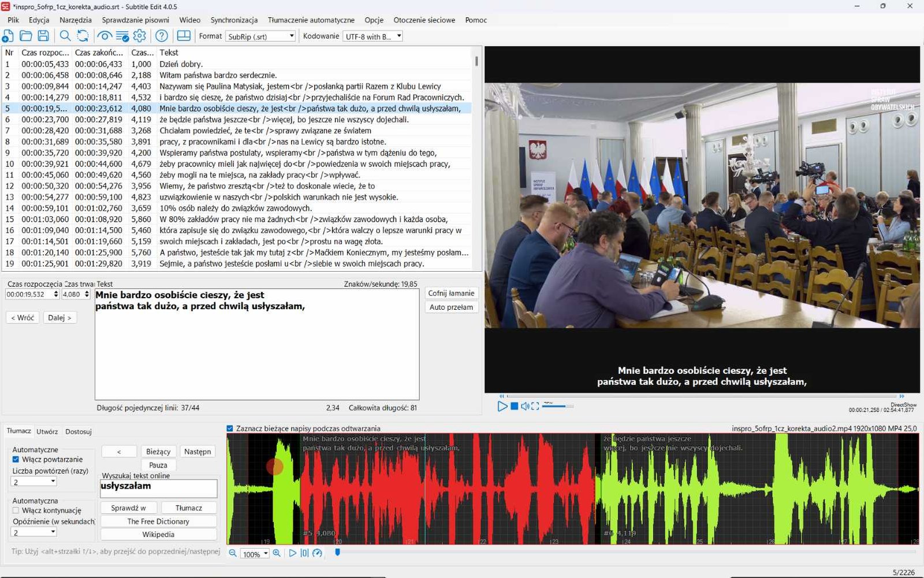This screenshot has width=924, height=578.
Task: Adjust the Czas rozpoczęcia spinner arrows
Action: pos(56,294)
